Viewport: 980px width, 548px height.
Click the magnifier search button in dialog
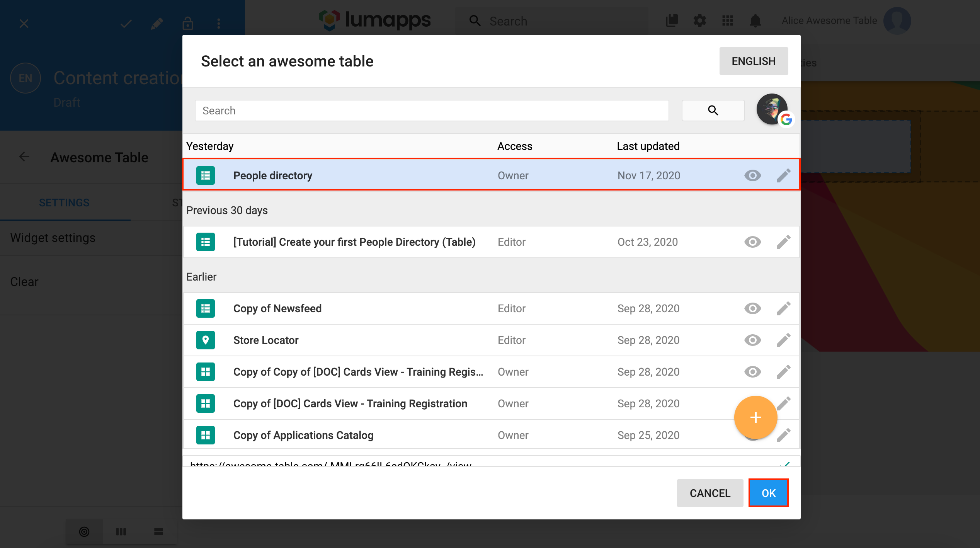pos(713,111)
